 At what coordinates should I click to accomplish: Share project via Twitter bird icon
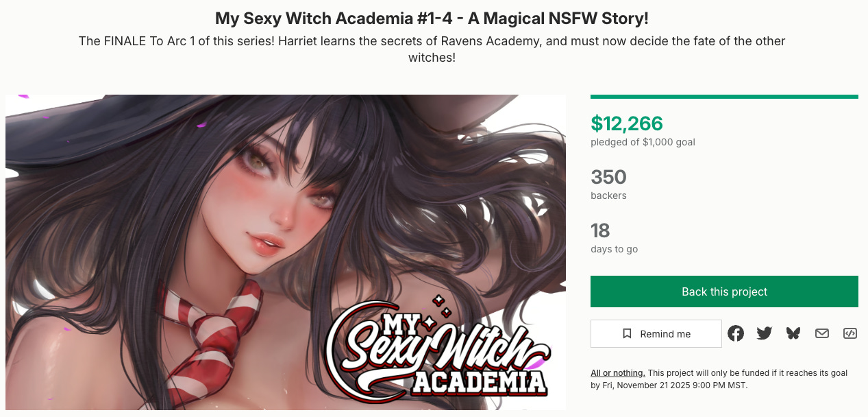pos(765,334)
